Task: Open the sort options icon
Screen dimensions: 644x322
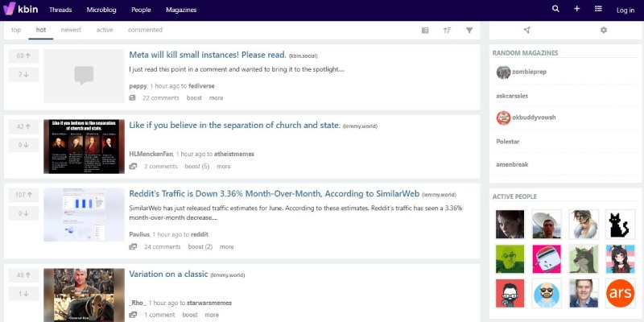Action: [x=448, y=30]
